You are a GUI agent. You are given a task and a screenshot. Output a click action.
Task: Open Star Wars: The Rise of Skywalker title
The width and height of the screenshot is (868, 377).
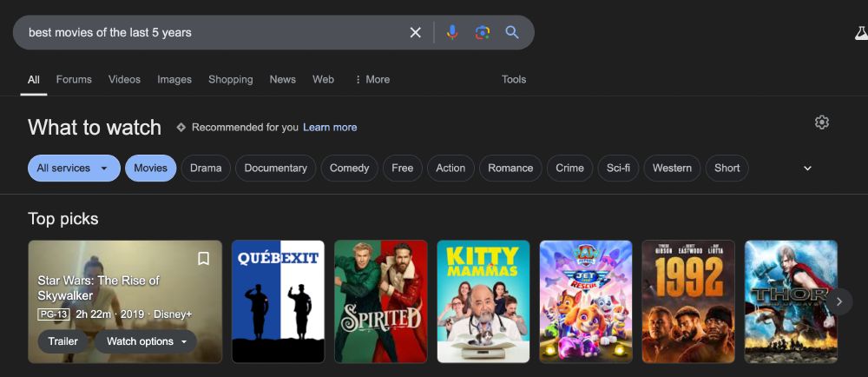pyautogui.click(x=99, y=288)
